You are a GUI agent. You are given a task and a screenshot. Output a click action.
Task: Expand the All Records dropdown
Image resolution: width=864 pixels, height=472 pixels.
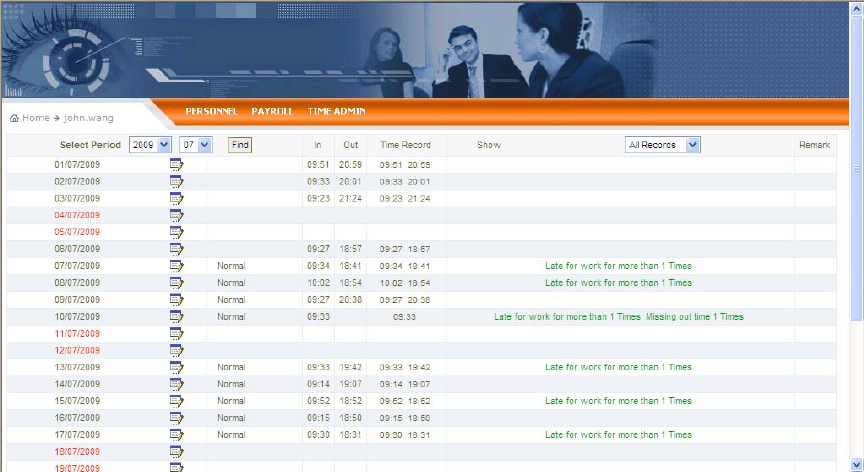663,145
